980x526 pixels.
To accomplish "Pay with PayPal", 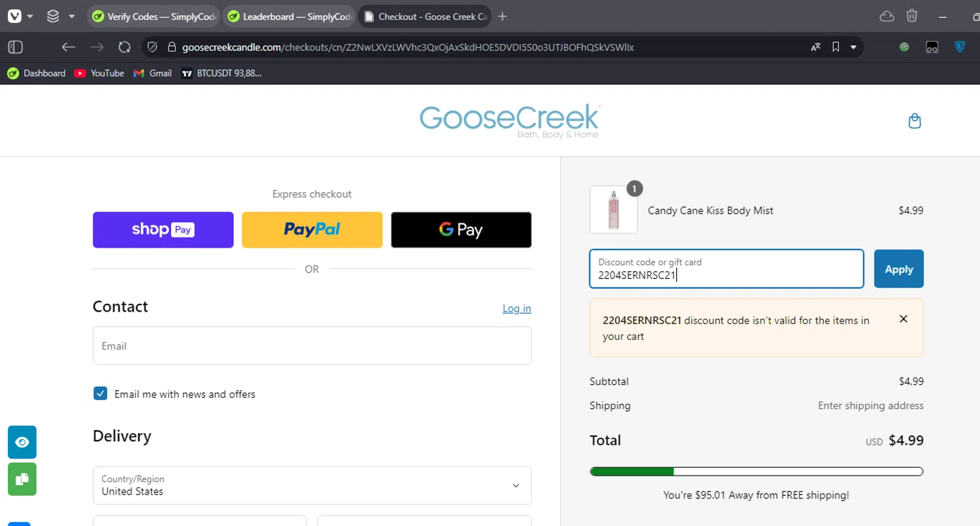I will point(312,230).
